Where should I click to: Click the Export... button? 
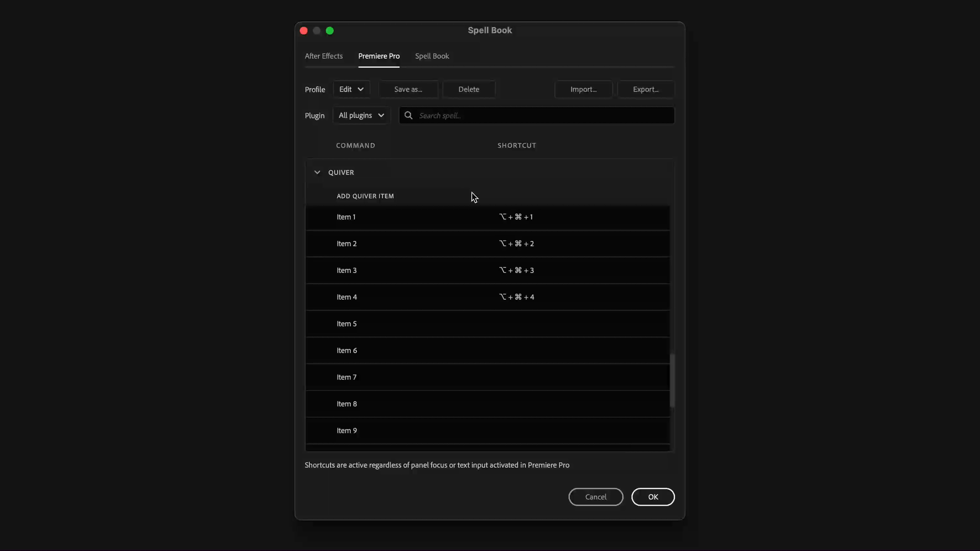[x=645, y=89]
